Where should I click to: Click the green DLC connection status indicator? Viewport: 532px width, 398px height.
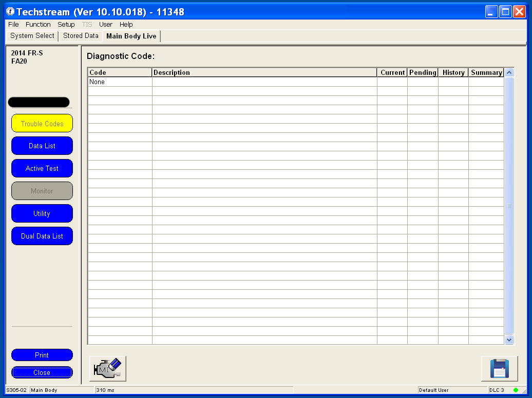coord(516,390)
